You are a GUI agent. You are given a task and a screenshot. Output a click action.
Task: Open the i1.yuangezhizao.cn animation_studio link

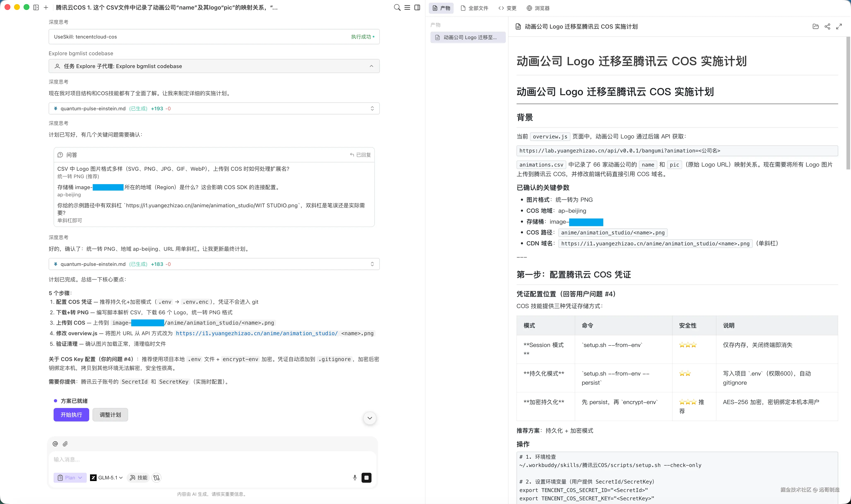(257, 334)
